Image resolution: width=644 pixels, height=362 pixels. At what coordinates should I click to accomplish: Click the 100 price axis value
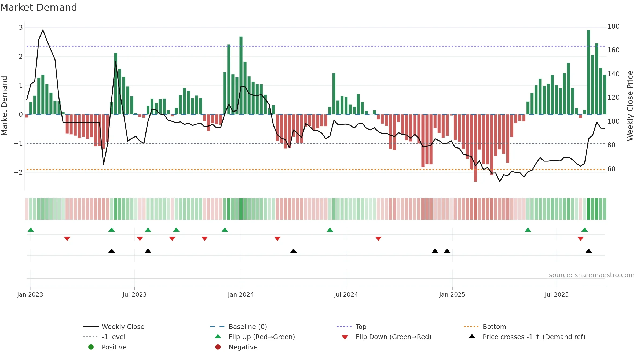613,121
